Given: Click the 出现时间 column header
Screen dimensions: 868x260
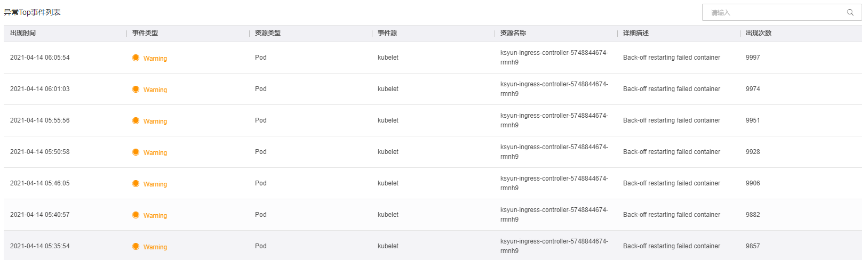Looking at the screenshot, I should (23, 33).
